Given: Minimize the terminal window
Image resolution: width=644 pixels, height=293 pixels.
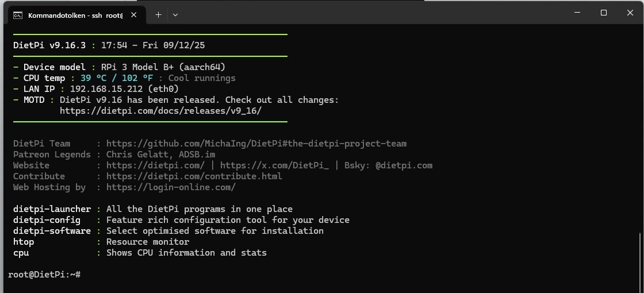Looking at the screenshot, I should (577, 13).
